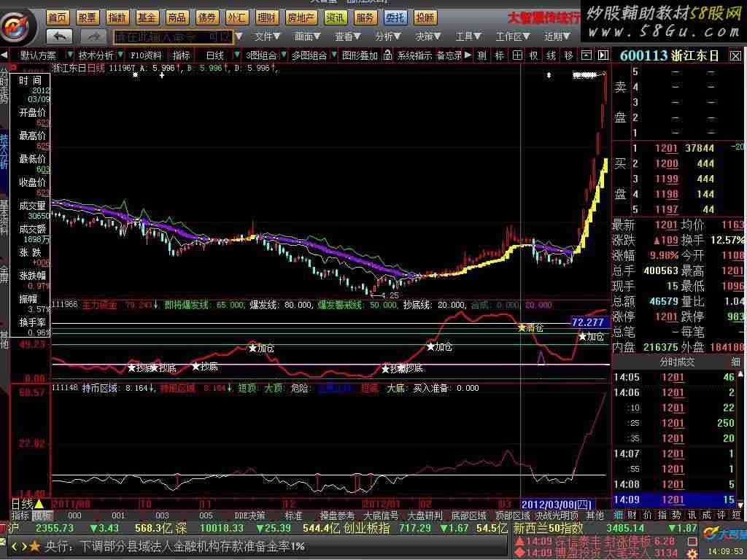Click the 指 indicator icon in bottom-right tabs
This screenshot has height=560, width=747.
coord(662,516)
